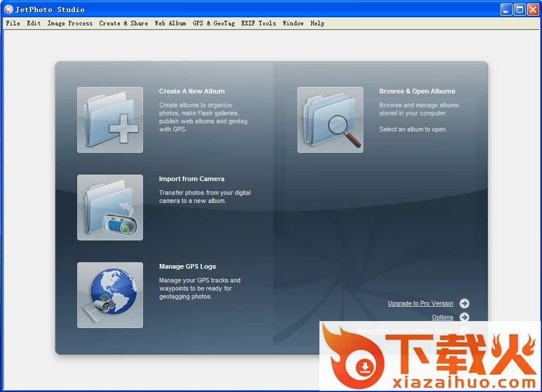The image size is (542, 392).
Task: Click 'Browse and manage albums stored' description
Action: (x=419, y=109)
